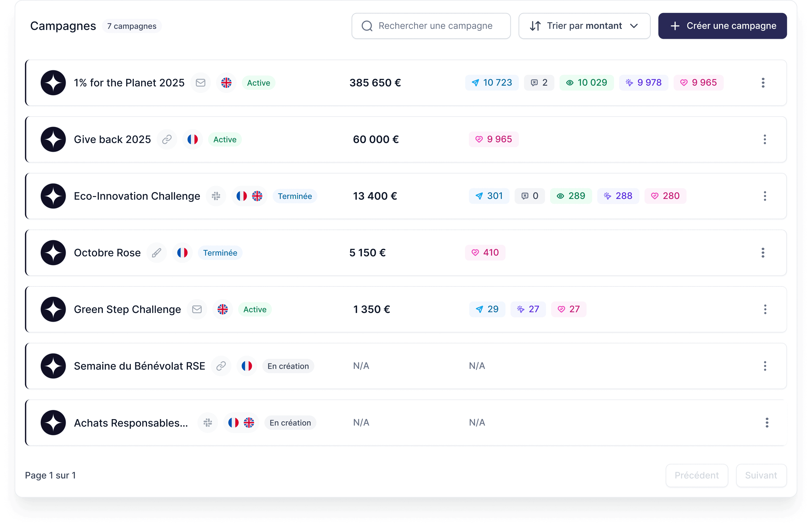Screen dimensions: 812x527
Task: Click the UK flag on Green Step Challenge
Action: pos(222,309)
